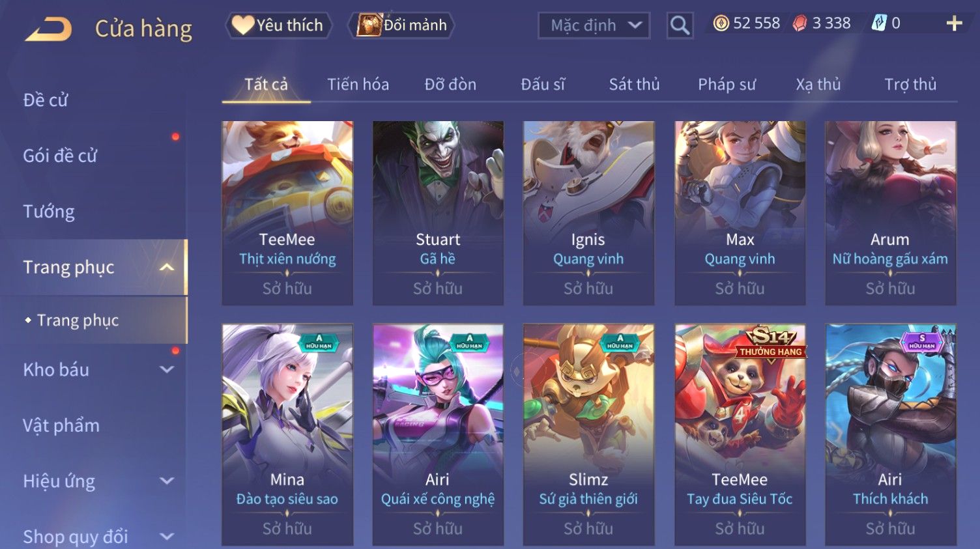Tap the gold coin balance icon
The height and width of the screenshot is (549, 980).
pyautogui.click(x=721, y=23)
